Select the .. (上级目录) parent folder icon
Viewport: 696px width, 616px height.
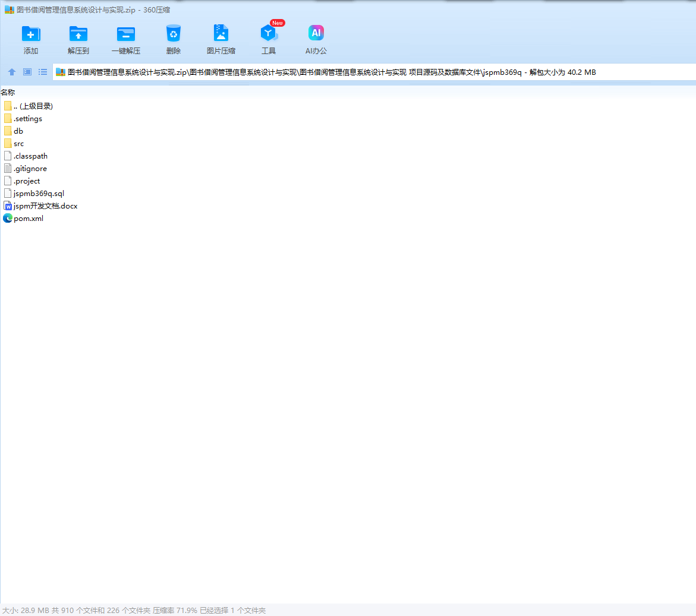(8, 106)
